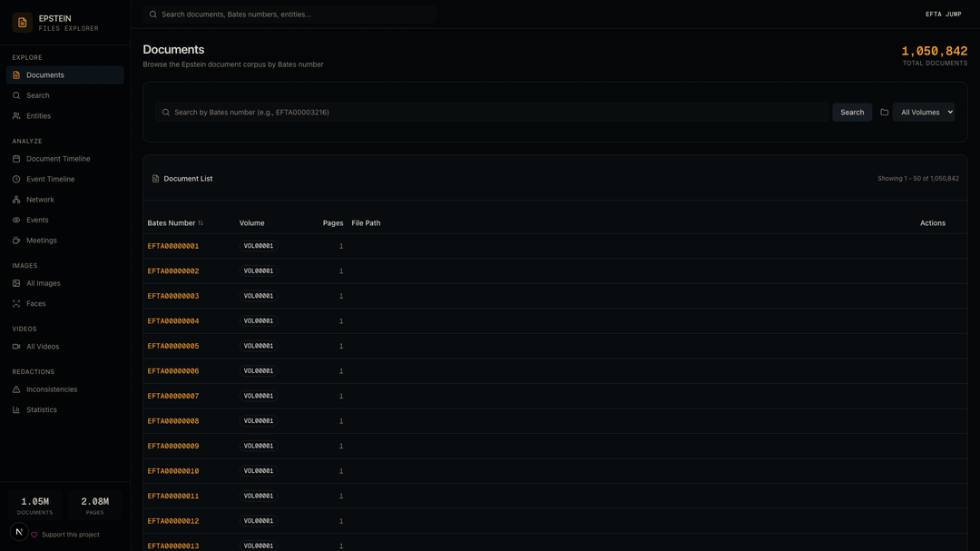This screenshot has height=551, width=980.
Task: Click the Faces scan icon in the sidebar
Action: [x=16, y=304]
